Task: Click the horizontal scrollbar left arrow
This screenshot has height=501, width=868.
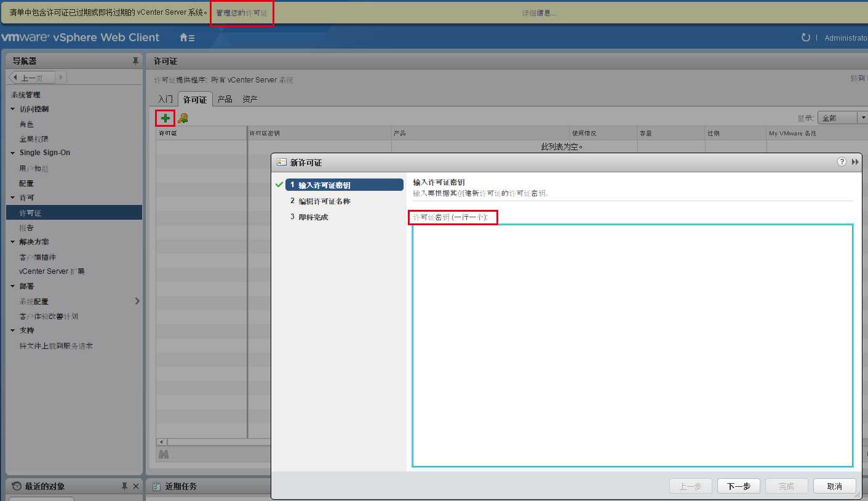Action: (162, 442)
